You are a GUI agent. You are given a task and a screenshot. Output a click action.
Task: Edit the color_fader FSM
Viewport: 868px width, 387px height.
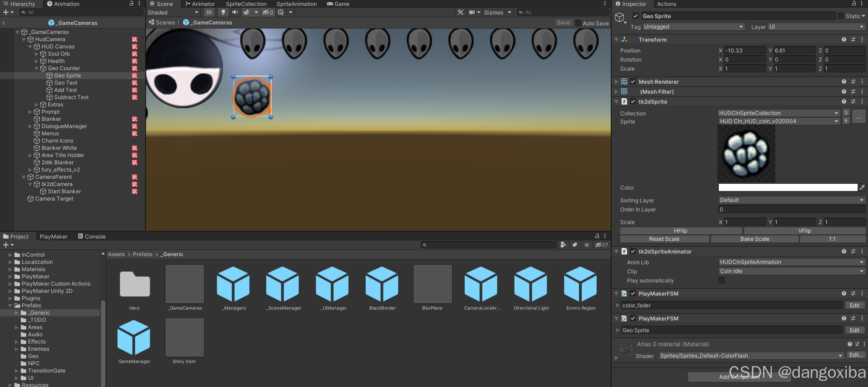854,306
